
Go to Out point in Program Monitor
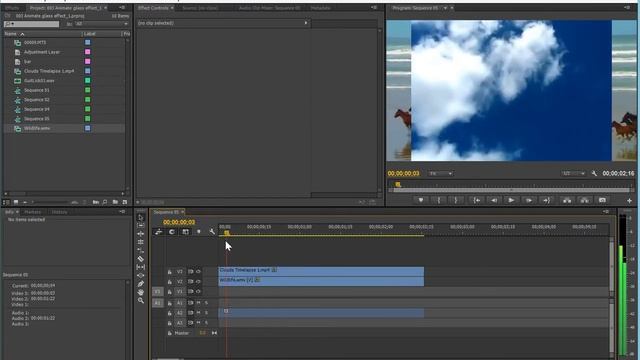click(547, 200)
